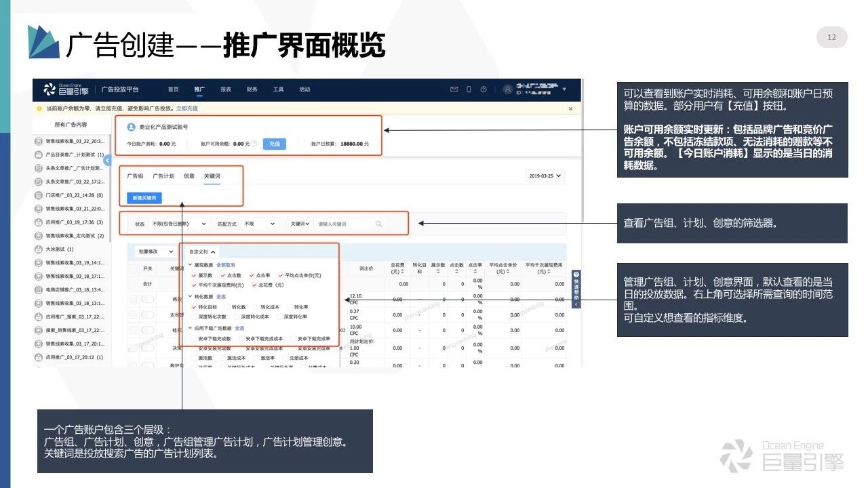
Task: Check the 深度转化次数 checkbox
Action: 194,317
